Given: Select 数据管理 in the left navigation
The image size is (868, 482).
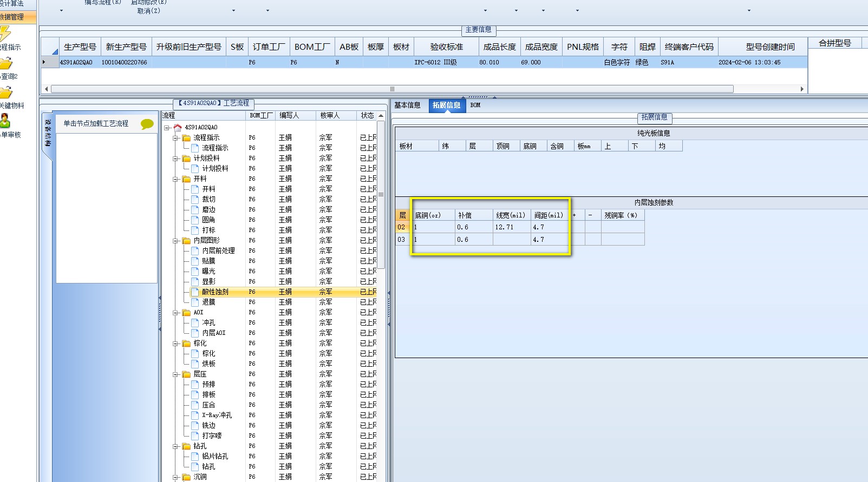Looking at the screenshot, I should click(x=18, y=17).
